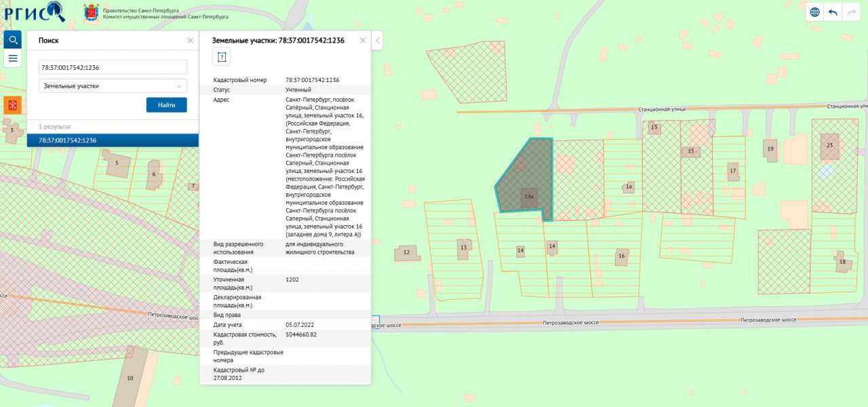Open the Земельные участки dropdown
Image resolution: width=868 pixels, height=407 pixels.
113,86
